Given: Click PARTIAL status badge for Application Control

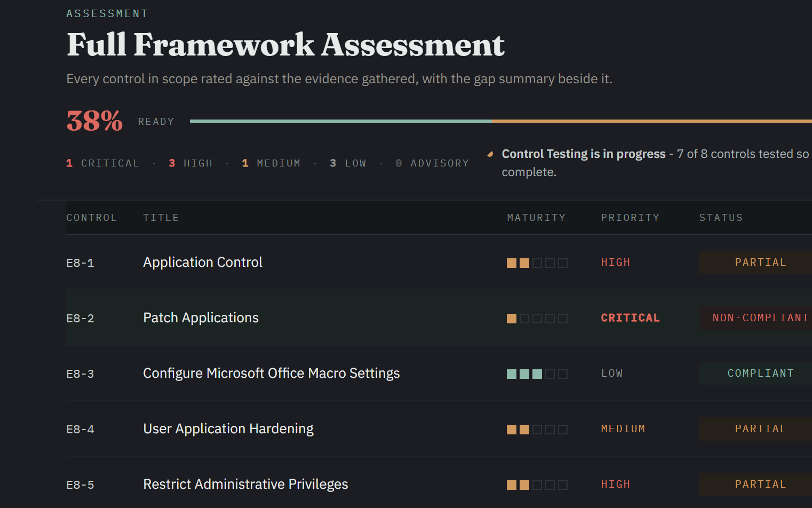Looking at the screenshot, I should click(755, 263).
